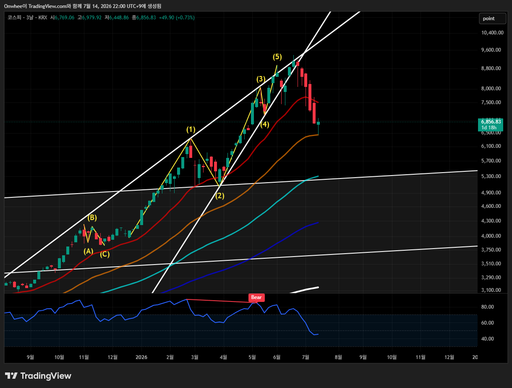The height and width of the screenshot is (388, 512).
Task: Click the 9,600.00 price axis label
Action: click(x=492, y=50)
